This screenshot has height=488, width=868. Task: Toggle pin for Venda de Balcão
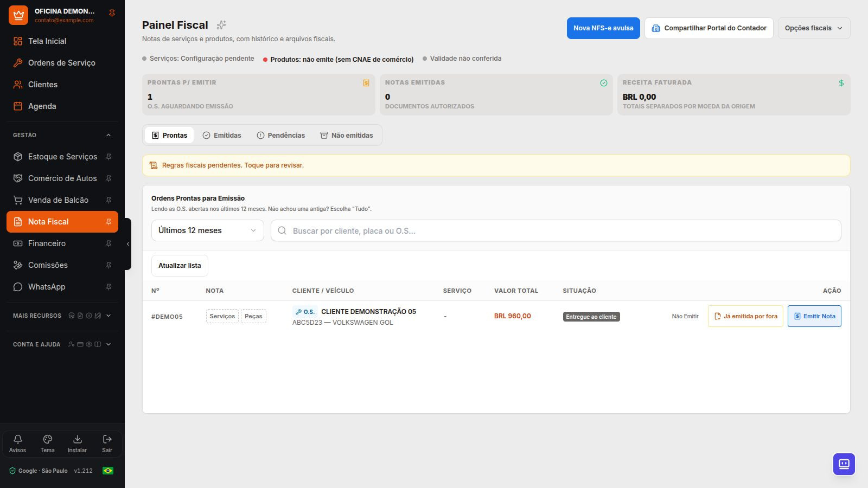[108, 200]
